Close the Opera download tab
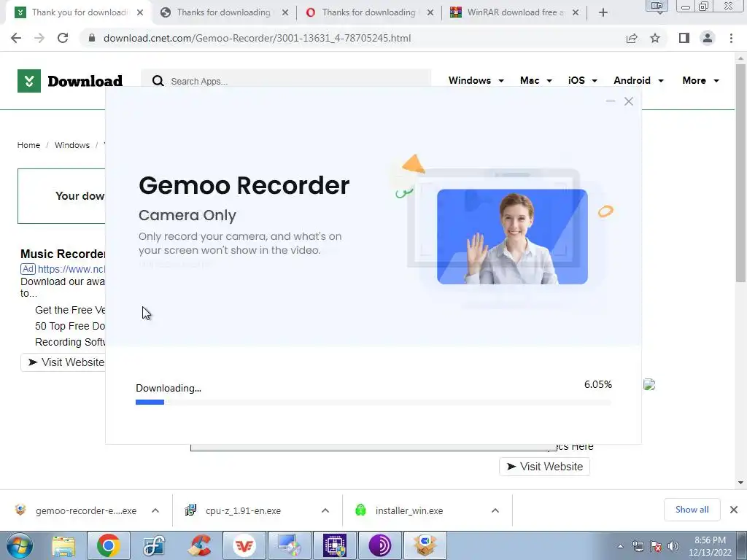The width and height of the screenshot is (747, 560). [430, 12]
